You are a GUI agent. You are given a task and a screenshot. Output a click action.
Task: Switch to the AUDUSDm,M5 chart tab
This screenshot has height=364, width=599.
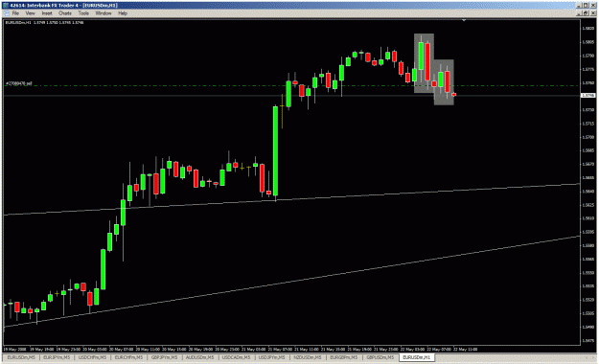[x=199, y=357]
